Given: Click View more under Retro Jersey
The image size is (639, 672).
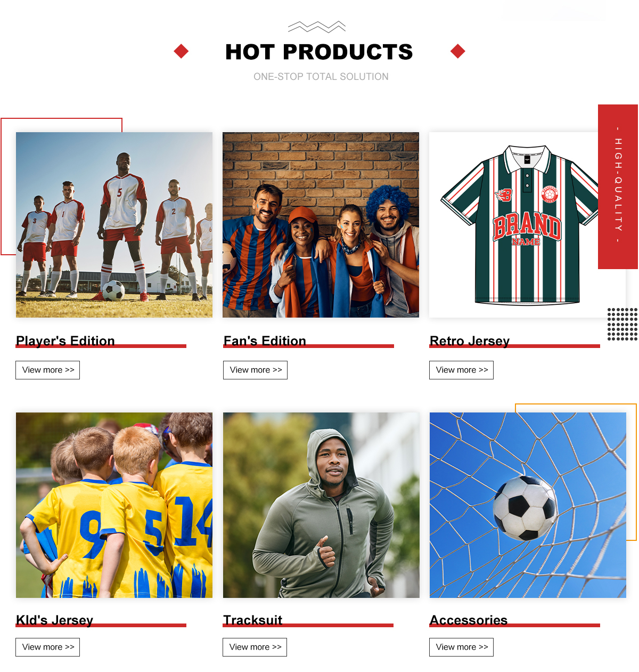Looking at the screenshot, I should (461, 370).
